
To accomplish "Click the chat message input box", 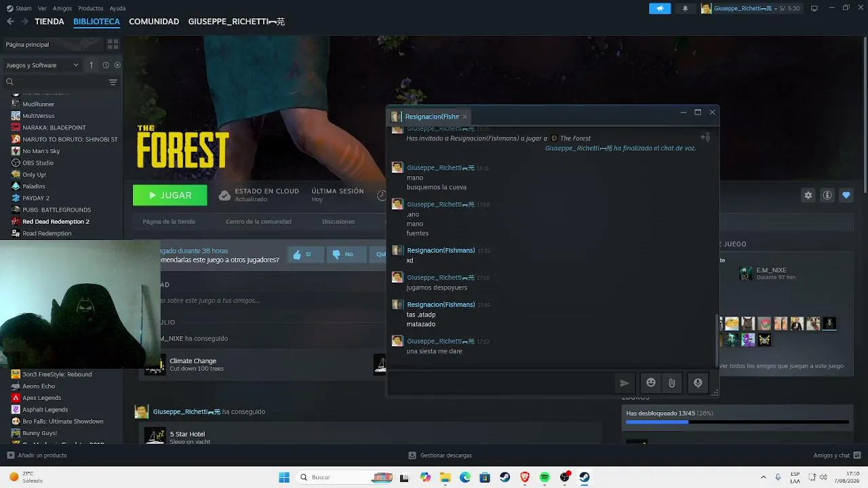I will pos(500,383).
